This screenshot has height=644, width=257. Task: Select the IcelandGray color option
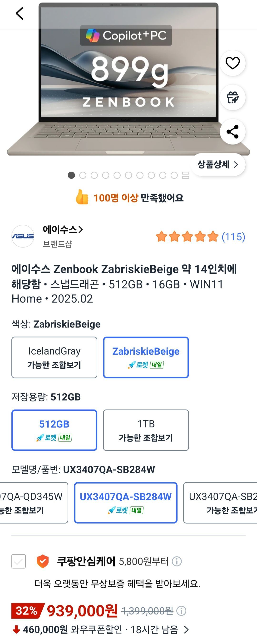pos(54,357)
